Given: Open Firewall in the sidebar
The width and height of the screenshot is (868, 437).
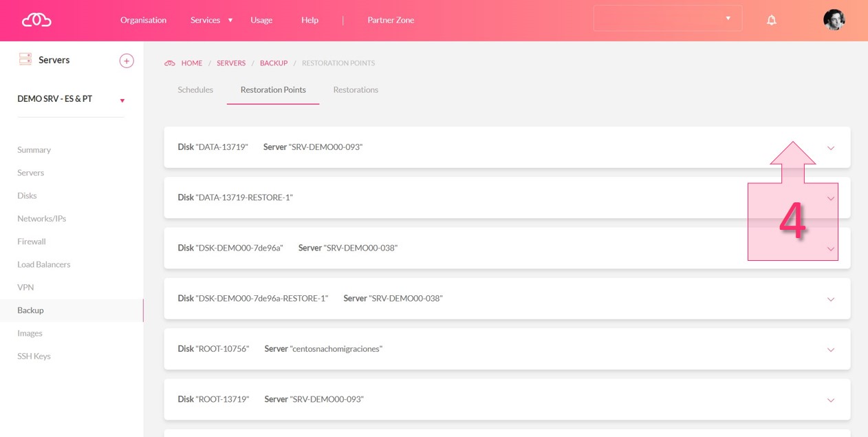Looking at the screenshot, I should pos(32,242).
